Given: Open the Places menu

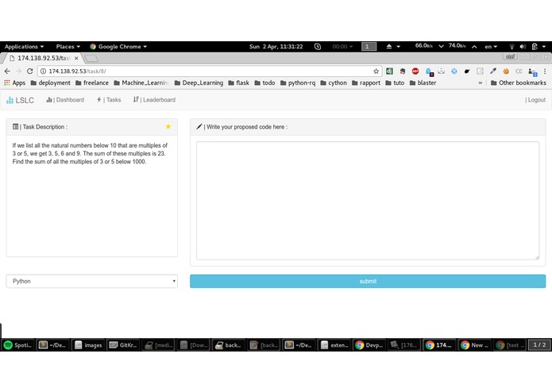Looking at the screenshot, I should 68,46.
